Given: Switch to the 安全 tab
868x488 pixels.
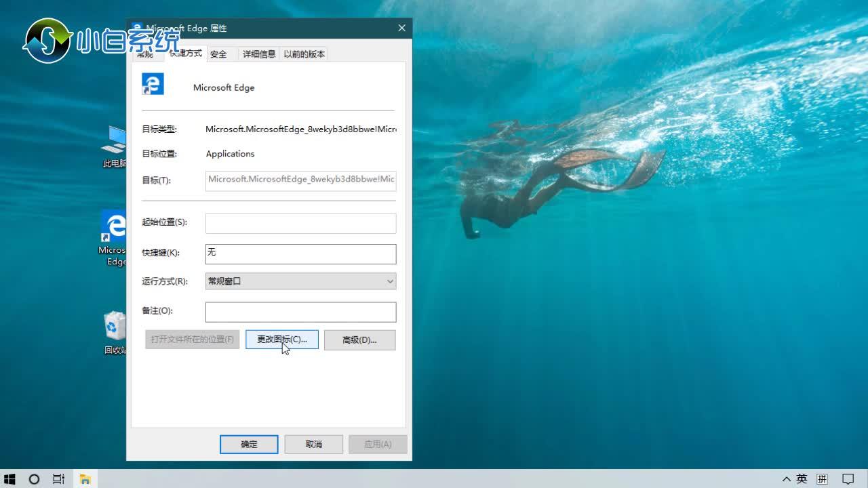Looking at the screenshot, I should click(218, 54).
